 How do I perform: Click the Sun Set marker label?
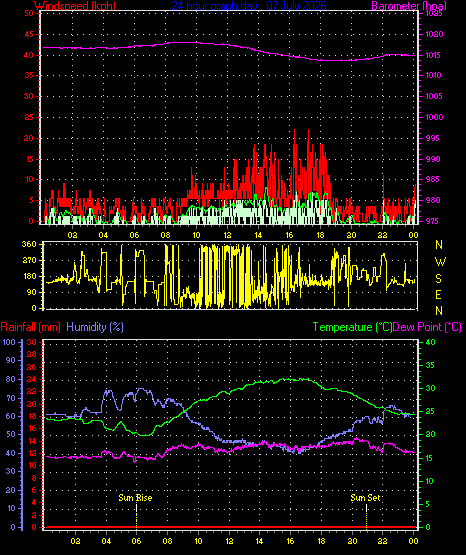[365, 498]
